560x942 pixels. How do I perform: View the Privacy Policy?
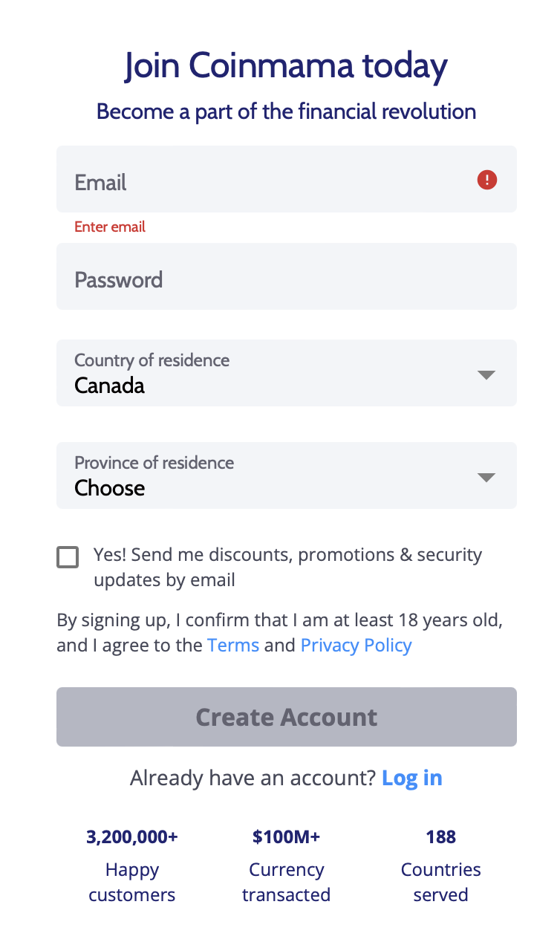356,645
